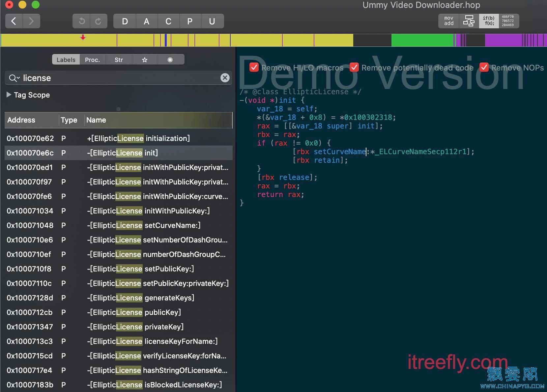Click 'return rax;' line in pseudo-code
547x392 pixels.
[280, 194]
